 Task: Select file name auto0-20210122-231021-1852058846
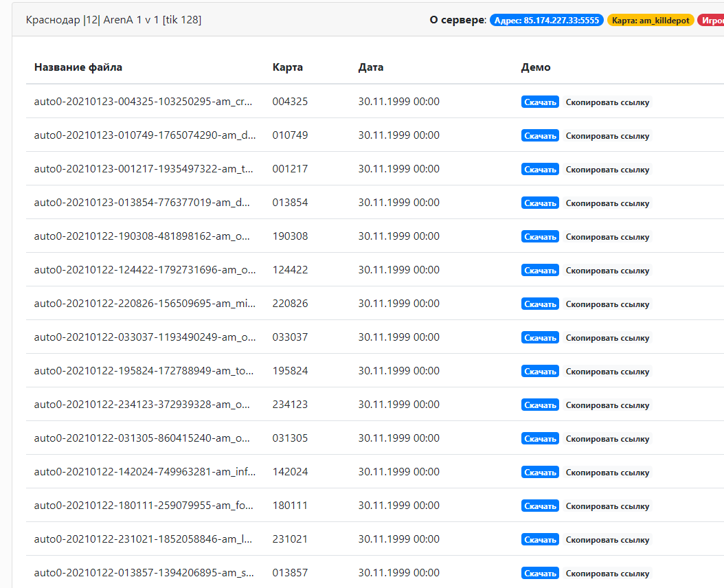143,540
